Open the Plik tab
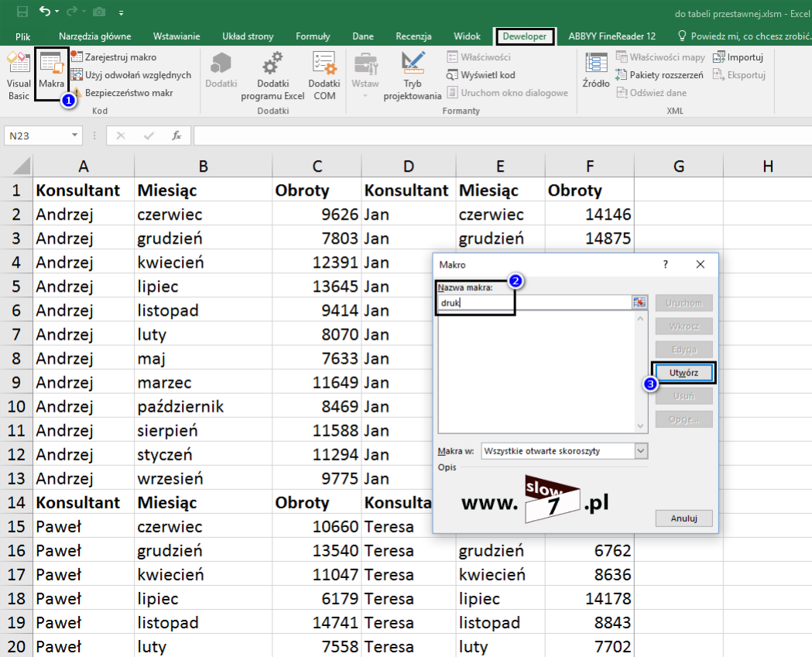This screenshot has width=812, height=657. coord(22,36)
